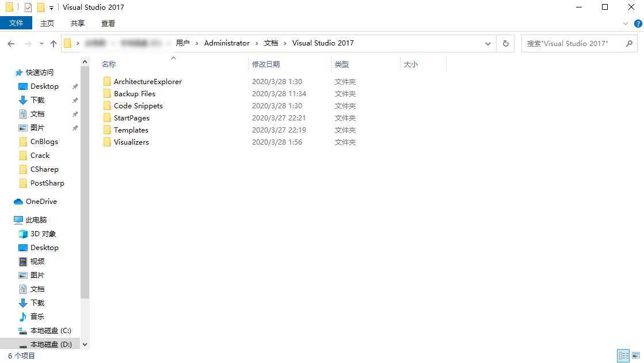Select the Visualizers folder
This screenshot has height=363, width=644.
[131, 142]
